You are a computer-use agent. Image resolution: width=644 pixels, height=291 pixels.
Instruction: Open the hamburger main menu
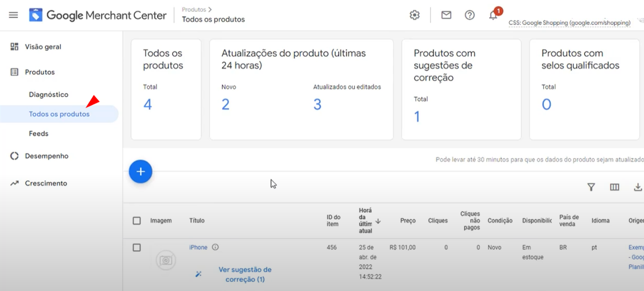(13, 15)
